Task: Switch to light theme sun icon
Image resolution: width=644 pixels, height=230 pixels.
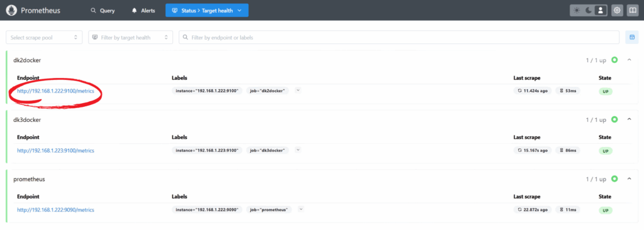Action: [x=577, y=11]
